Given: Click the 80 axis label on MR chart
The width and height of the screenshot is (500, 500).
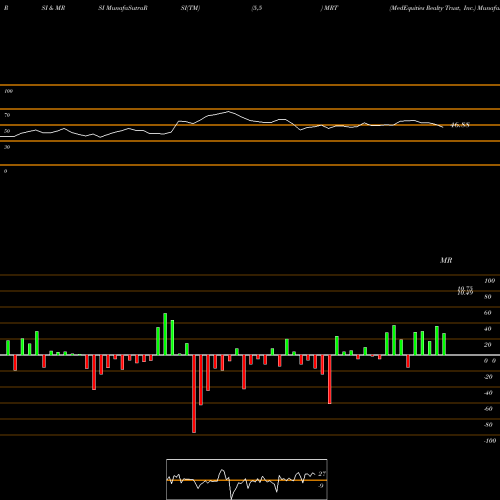Looking at the screenshot, I should click(x=488, y=297).
